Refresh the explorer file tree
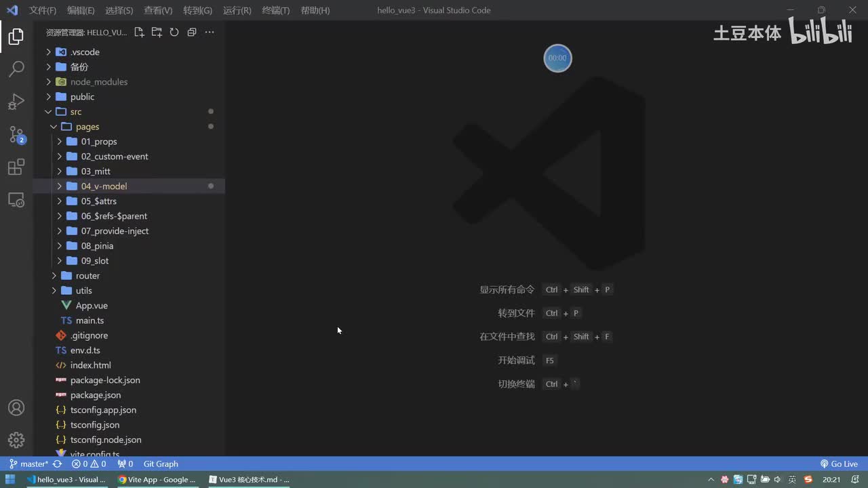The width and height of the screenshot is (868, 488). 174,32
